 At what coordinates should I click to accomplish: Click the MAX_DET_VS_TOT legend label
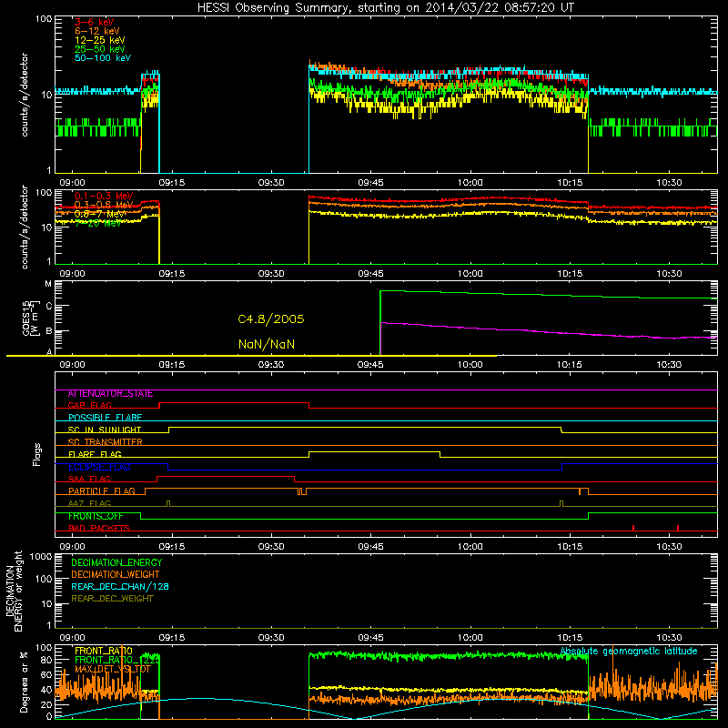tap(113, 669)
